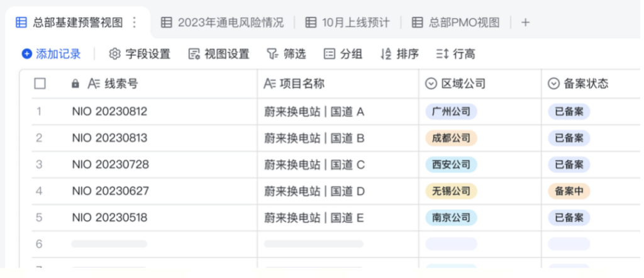644x278 pixels.
Task: Click the lock icon beside 线索号
Action: (75, 84)
